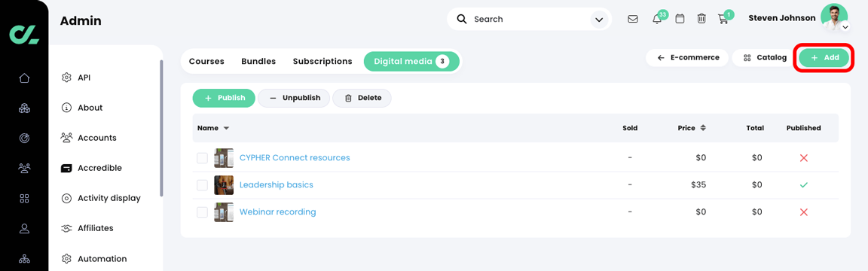Open the About menu item
868x271 pixels.
point(90,108)
